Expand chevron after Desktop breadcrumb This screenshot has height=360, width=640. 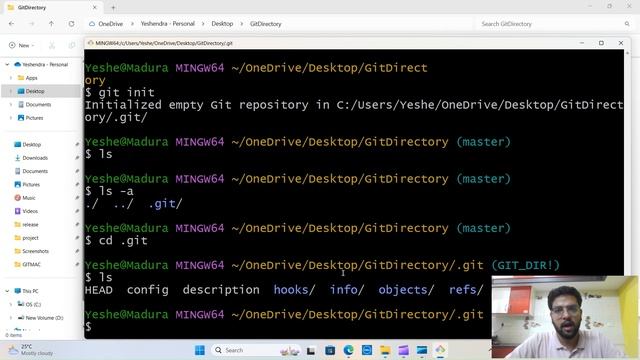pos(242,24)
